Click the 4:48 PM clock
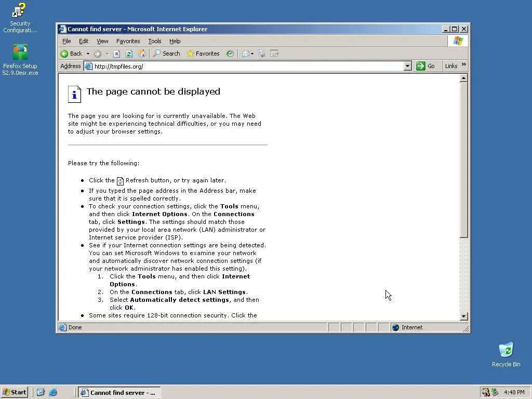The image size is (532, 399). [514, 393]
